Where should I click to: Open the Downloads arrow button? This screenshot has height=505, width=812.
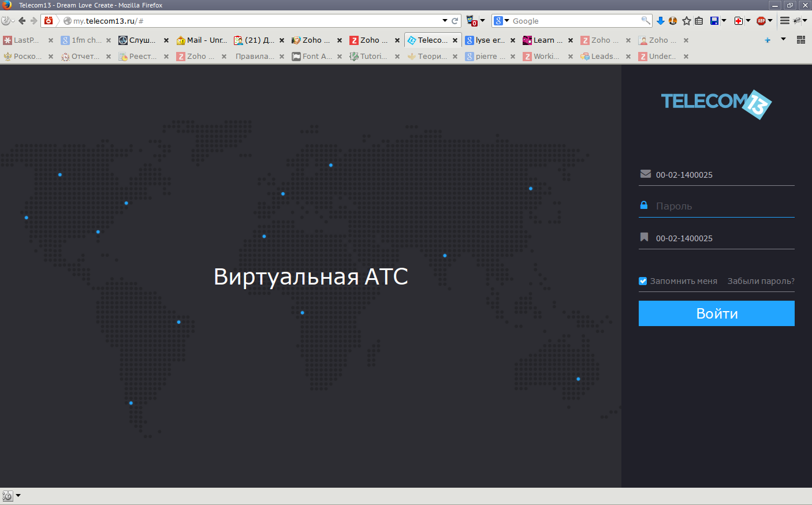[x=660, y=21]
